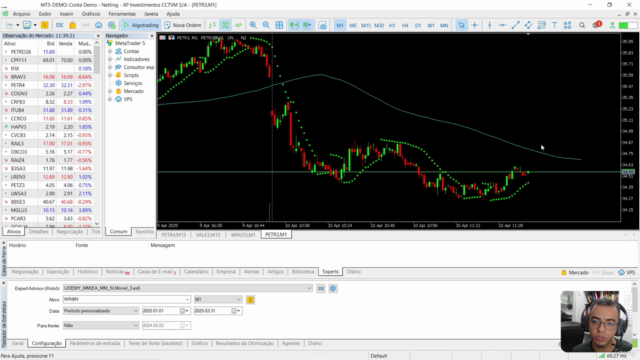Expand the Indicadores tree node

pos(110,59)
